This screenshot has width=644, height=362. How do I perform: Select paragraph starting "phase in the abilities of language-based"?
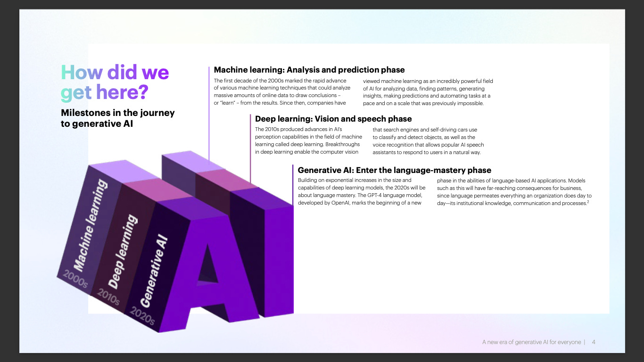click(x=514, y=191)
